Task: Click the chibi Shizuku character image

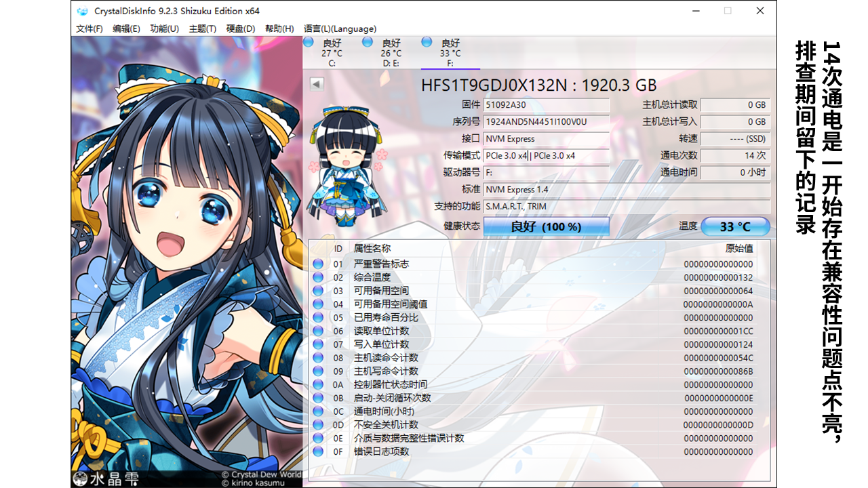Action: 347,165
